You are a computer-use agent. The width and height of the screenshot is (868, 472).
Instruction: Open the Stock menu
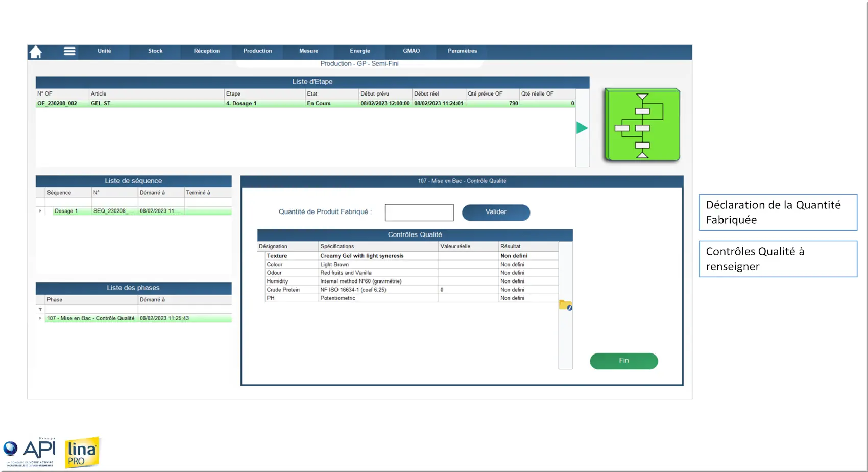[x=155, y=51]
